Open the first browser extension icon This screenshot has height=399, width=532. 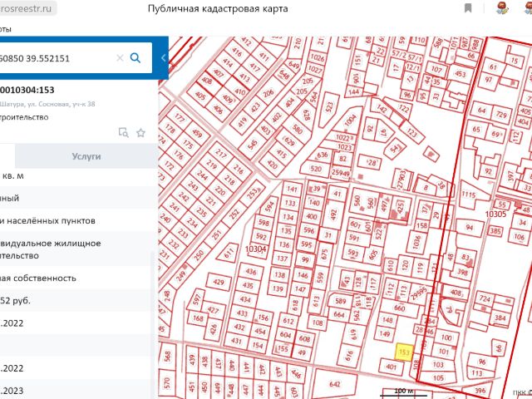click(501, 8)
